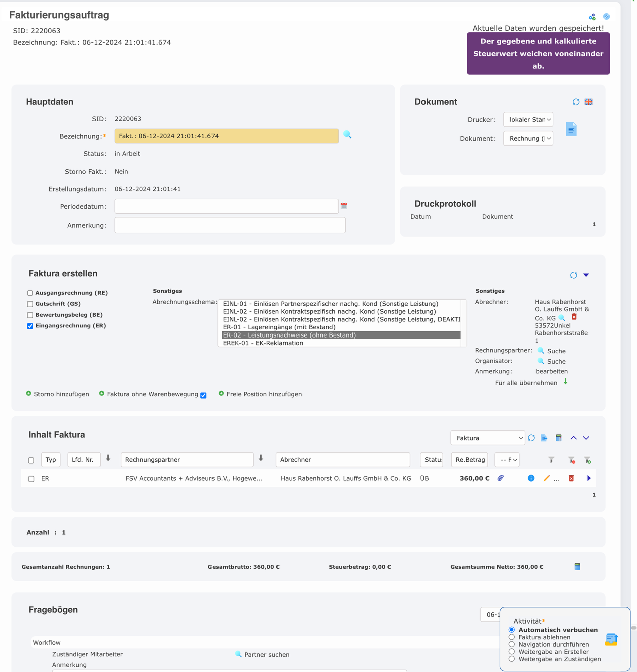Open the calendar picker for Periodedatum

pos(344,206)
